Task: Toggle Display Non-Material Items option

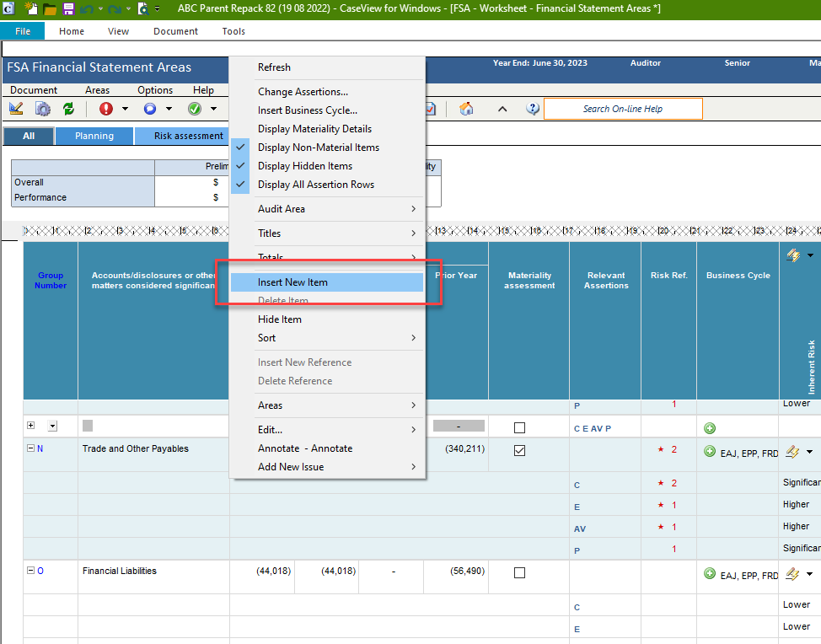Action: click(x=327, y=148)
